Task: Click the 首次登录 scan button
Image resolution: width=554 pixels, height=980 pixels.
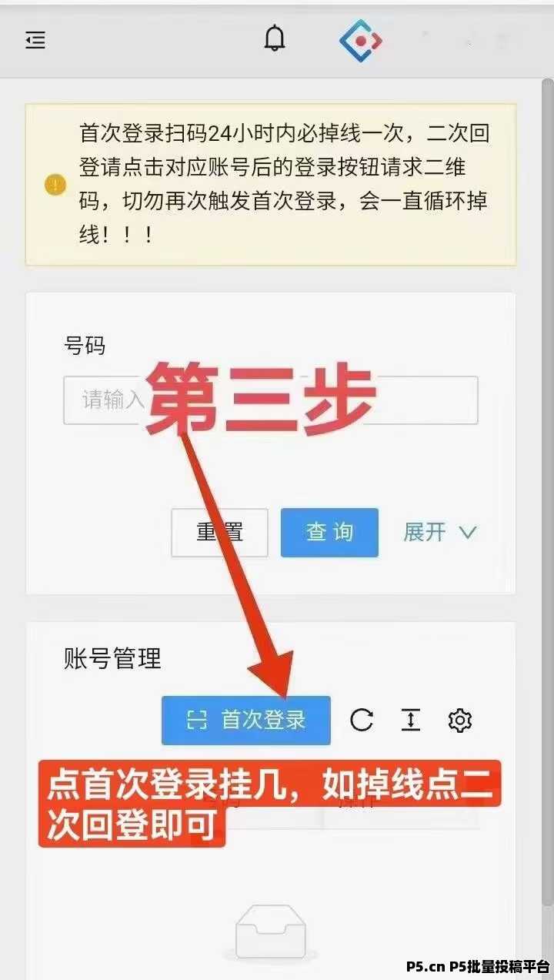Action: [246, 721]
